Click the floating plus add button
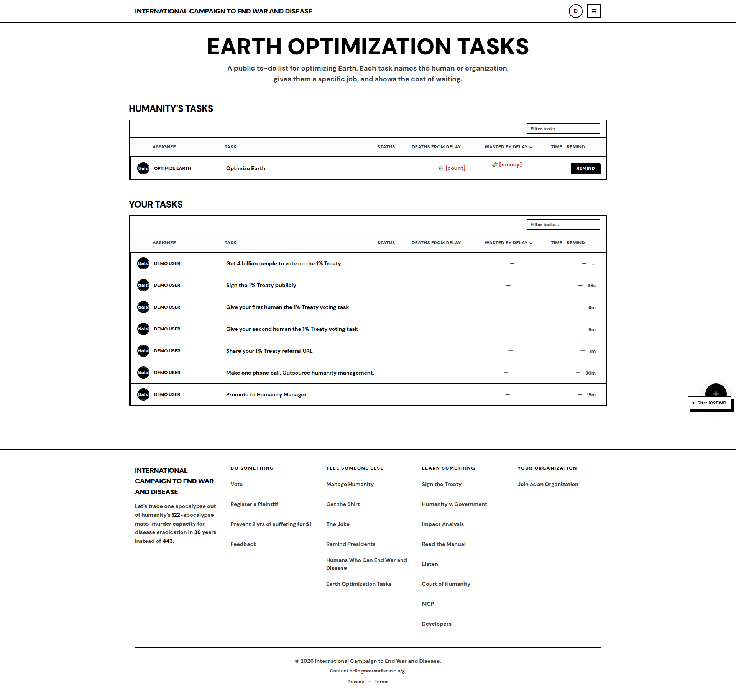Image resolution: width=736 pixels, height=700 pixels. pyautogui.click(x=716, y=393)
